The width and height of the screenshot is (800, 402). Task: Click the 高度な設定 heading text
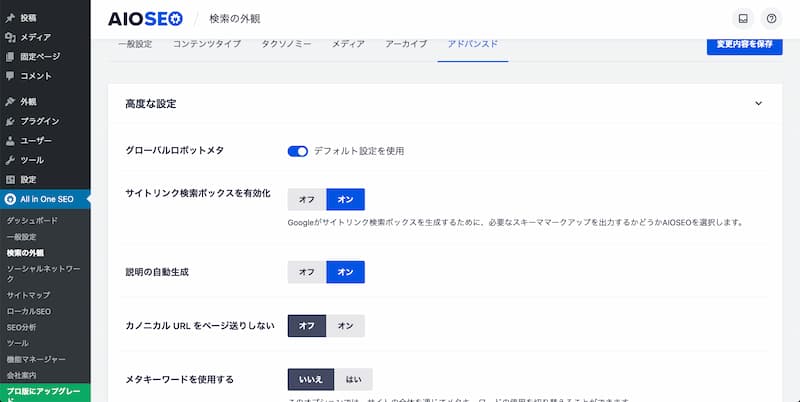(x=151, y=104)
